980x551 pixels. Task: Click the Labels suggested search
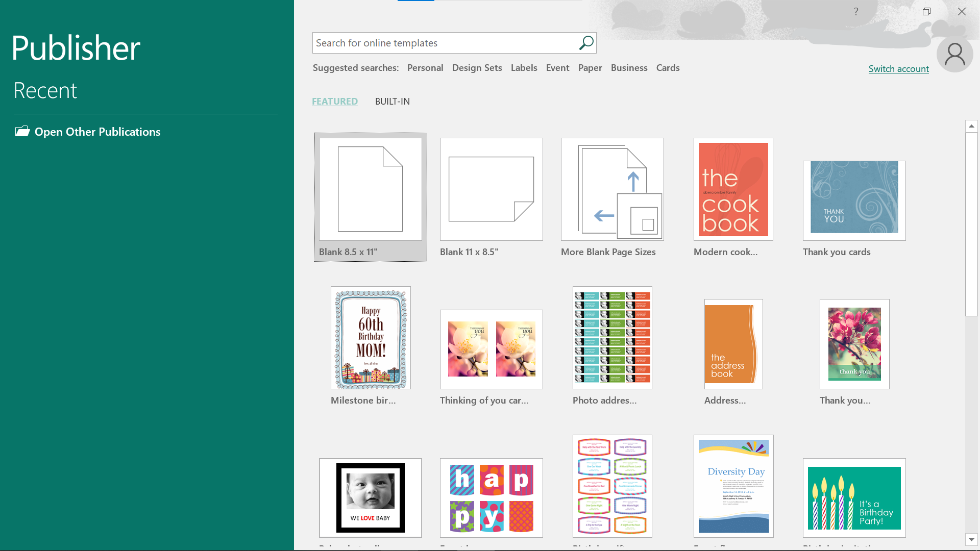[x=524, y=68]
